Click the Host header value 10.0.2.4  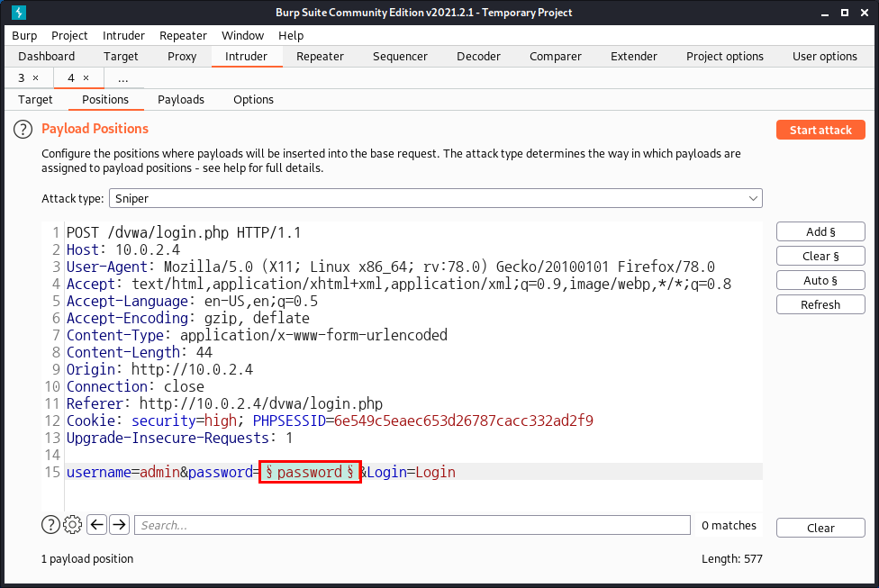148,250
